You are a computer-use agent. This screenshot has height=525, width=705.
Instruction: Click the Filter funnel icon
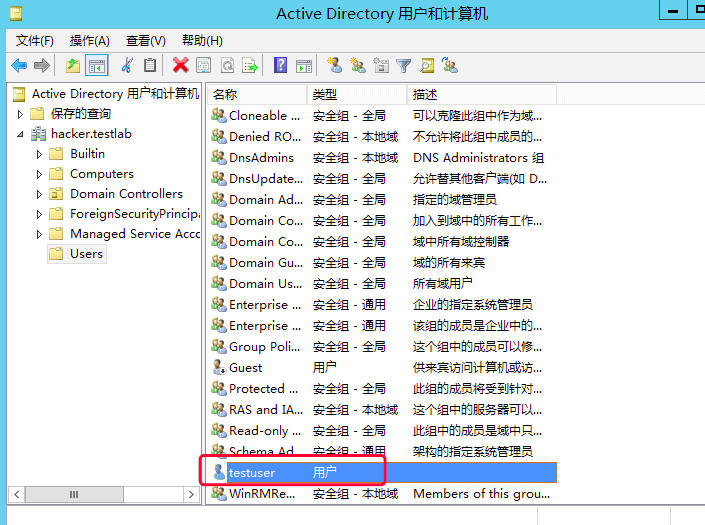coord(404,66)
